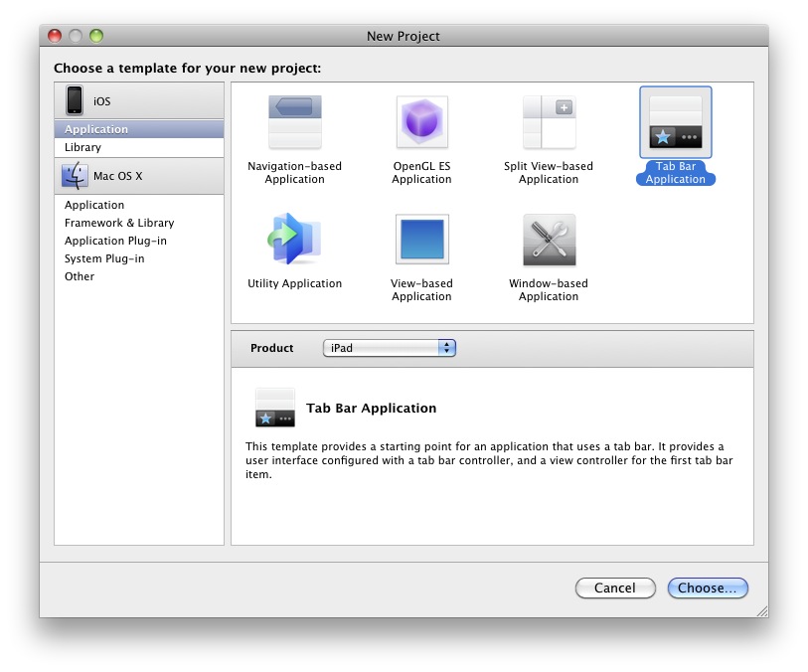This screenshot has height=672, width=808.
Task: Click the Finder icon beside Mac OS X
Action: point(75,176)
